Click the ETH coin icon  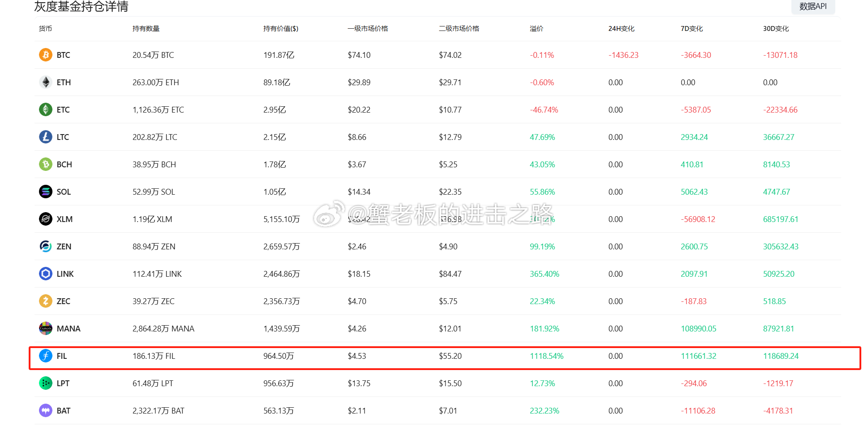[46, 82]
